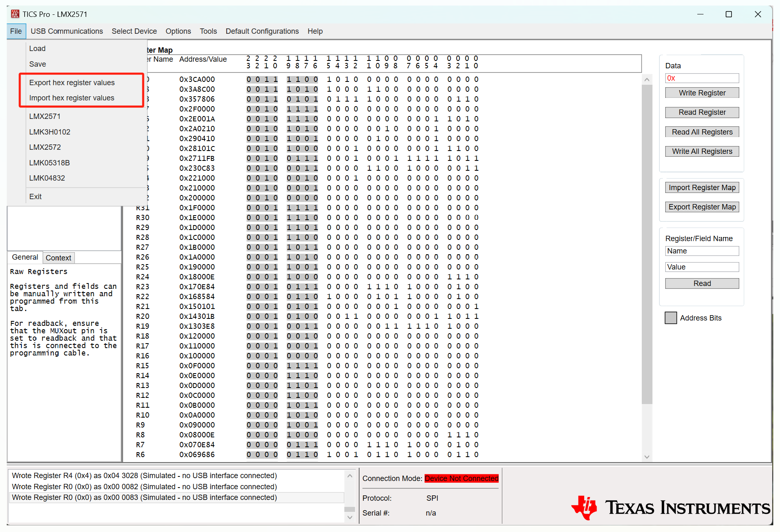780x532 pixels.
Task: Click the SPI protocol value
Action: click(432, 498)
